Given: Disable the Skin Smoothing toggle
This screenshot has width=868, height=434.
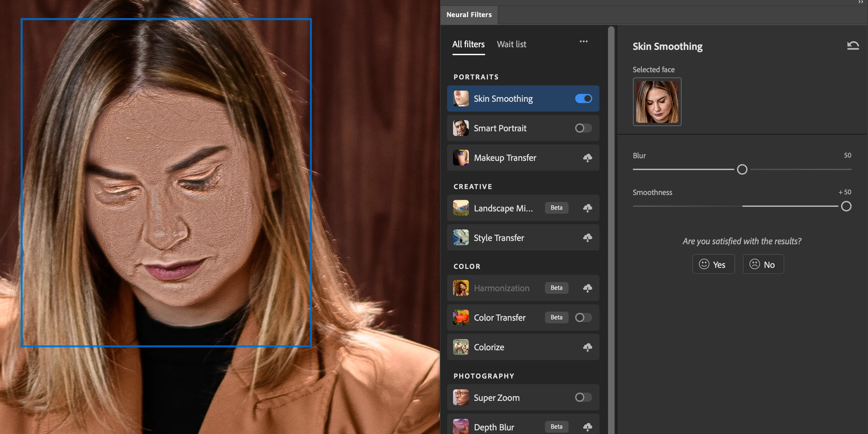Looking at the screenshot, I should pyautogui.click(x=583, y=98).
